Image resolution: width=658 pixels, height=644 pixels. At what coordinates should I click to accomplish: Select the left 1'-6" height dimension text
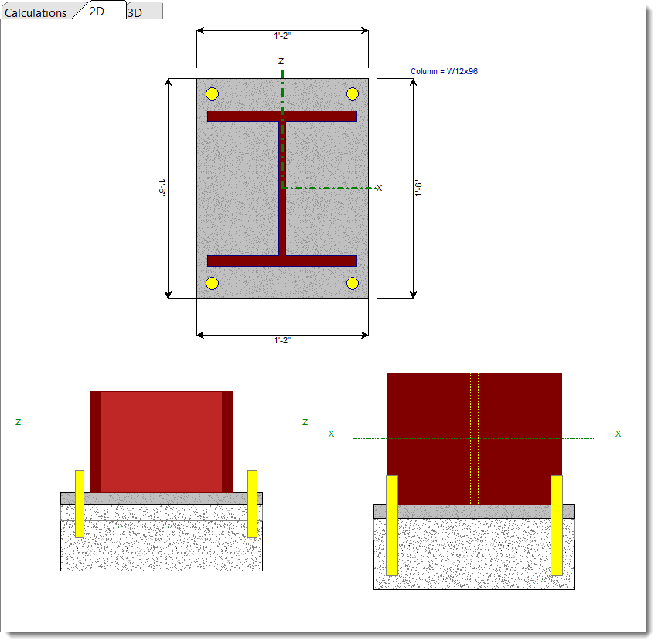(162, 188)
